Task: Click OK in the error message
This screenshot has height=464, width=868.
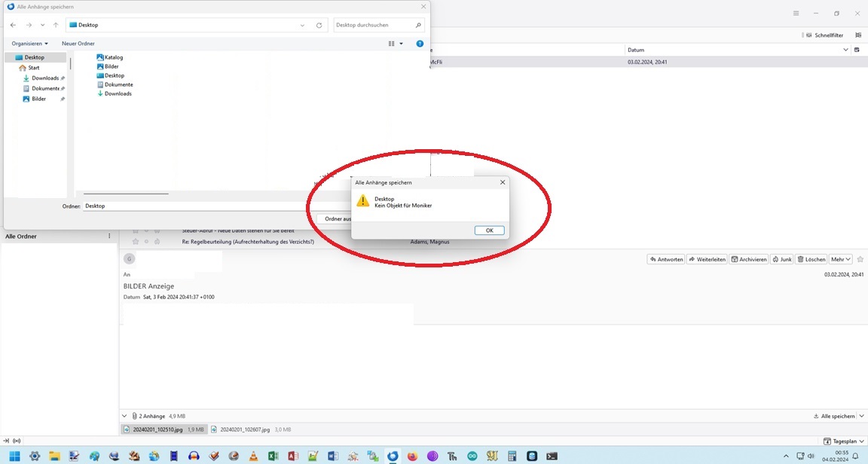Action: tap(489, 230)
